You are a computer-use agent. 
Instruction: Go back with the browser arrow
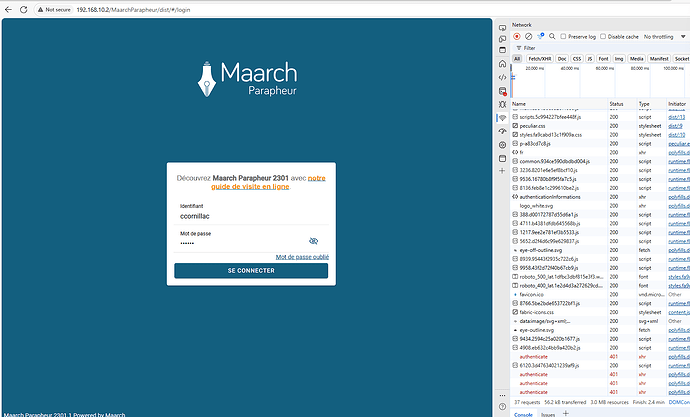tap(8, 9)
